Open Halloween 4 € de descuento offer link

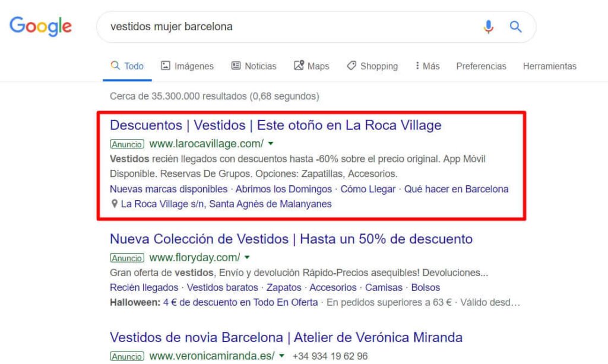click(240, 302)
